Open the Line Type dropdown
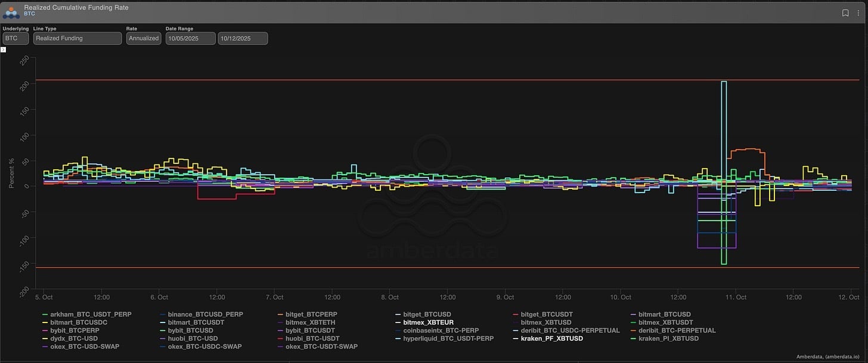868x363 pixels. [77, 38]
